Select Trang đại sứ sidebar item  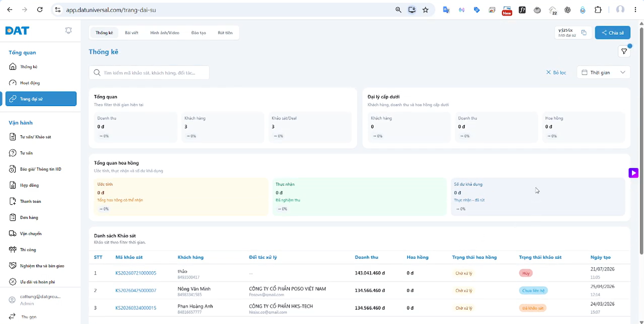tap(41, 99)
